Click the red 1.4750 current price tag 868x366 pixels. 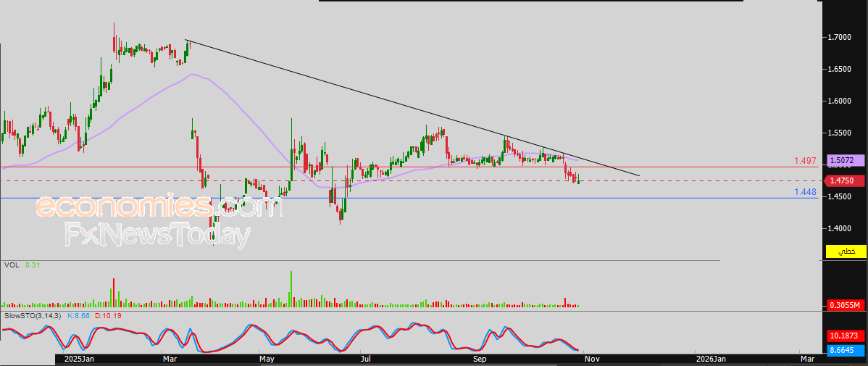pos(845,180)
